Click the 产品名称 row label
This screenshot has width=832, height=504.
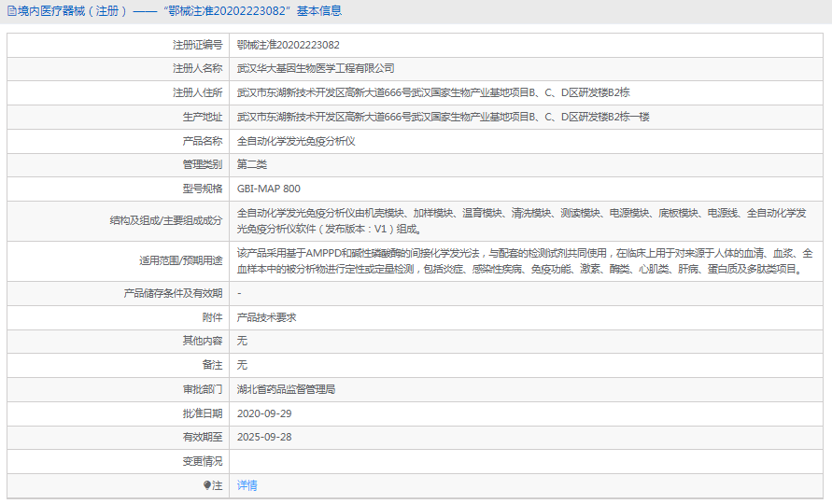(x=203, y=141)
